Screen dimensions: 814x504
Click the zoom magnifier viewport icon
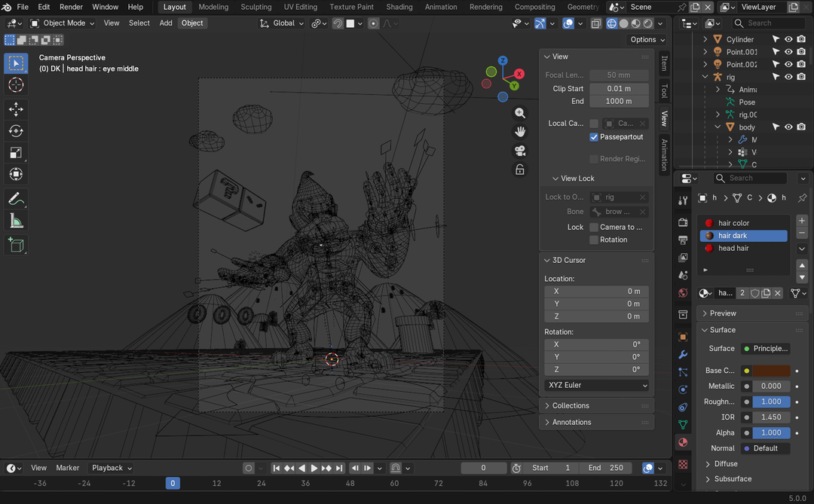pos(520,113)
